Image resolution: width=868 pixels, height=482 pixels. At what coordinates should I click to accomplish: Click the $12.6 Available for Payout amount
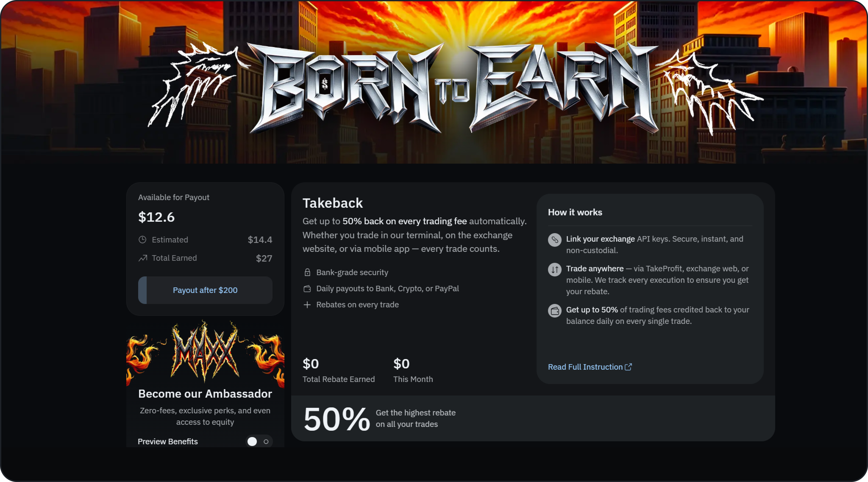157,217
